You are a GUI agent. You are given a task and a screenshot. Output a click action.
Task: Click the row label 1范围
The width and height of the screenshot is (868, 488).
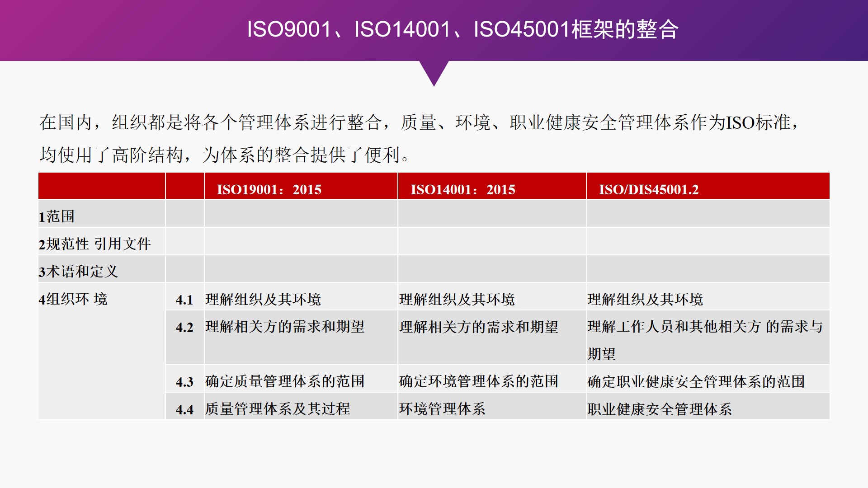[57, 216]
